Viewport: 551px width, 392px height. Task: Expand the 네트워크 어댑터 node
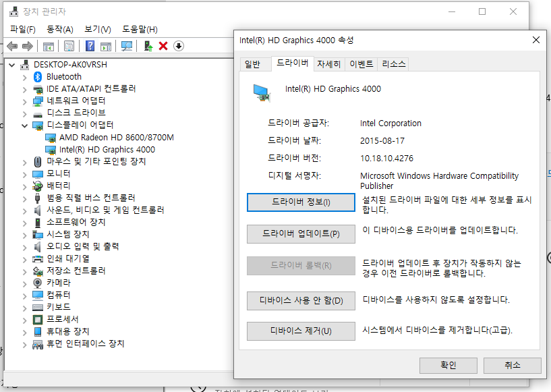coord(24,102)
